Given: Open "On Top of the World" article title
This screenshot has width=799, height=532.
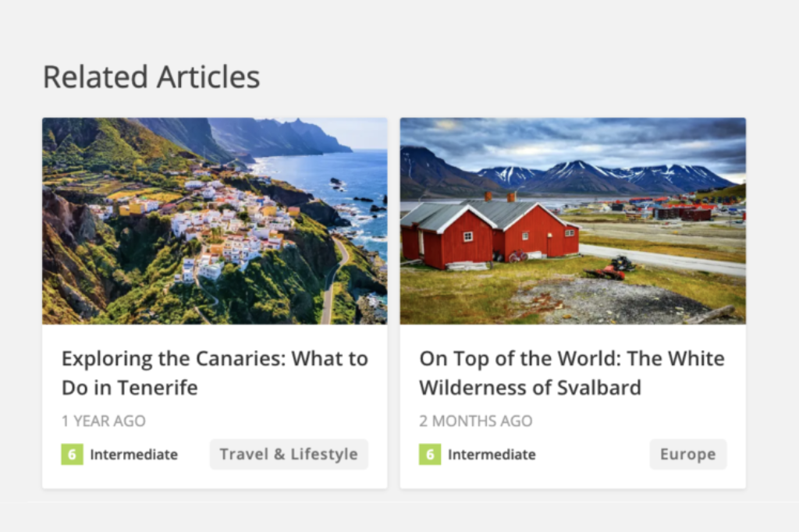Looking at the screenshot, I should (572, 373).
